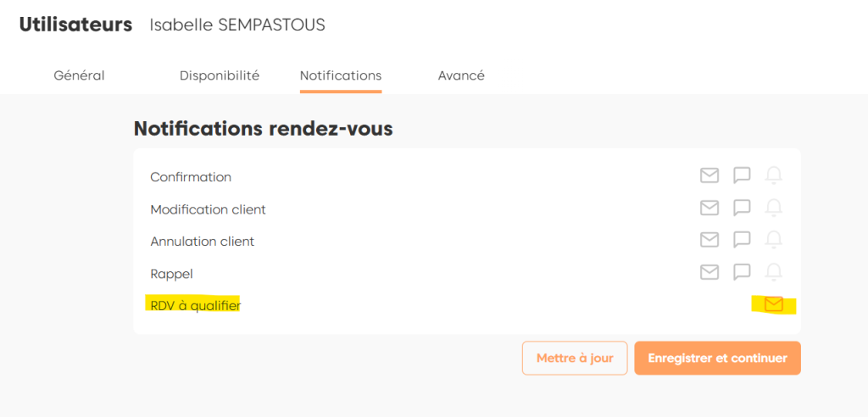
Task: Toggle email notification for Annulation client
Action: pyautogui.click(x=709, y=240)
